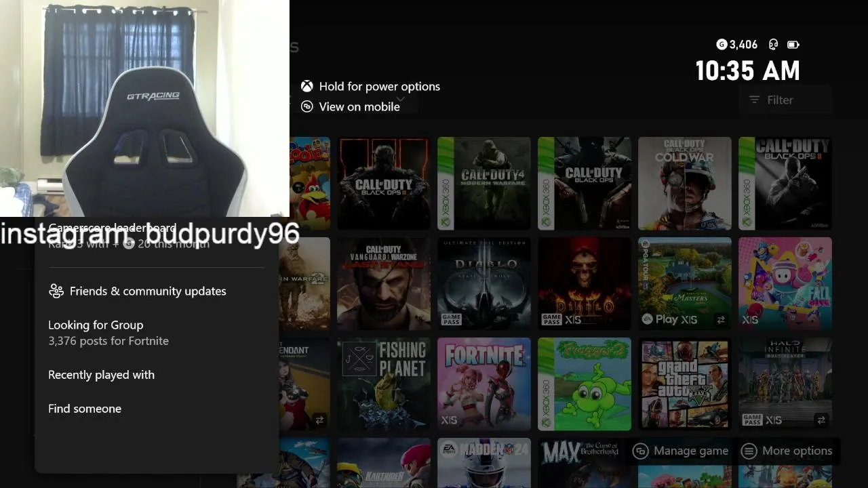Select the red-skull Diablo II tile

(585, 284)
